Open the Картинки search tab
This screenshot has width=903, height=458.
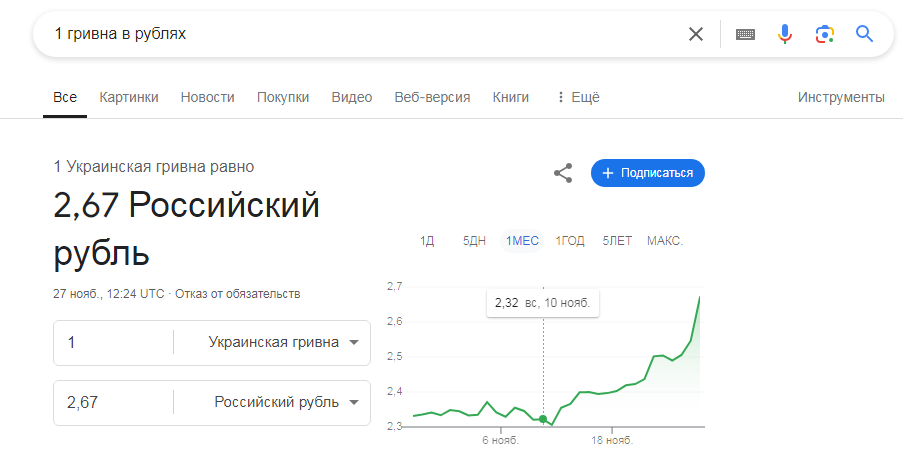(129, 97)
